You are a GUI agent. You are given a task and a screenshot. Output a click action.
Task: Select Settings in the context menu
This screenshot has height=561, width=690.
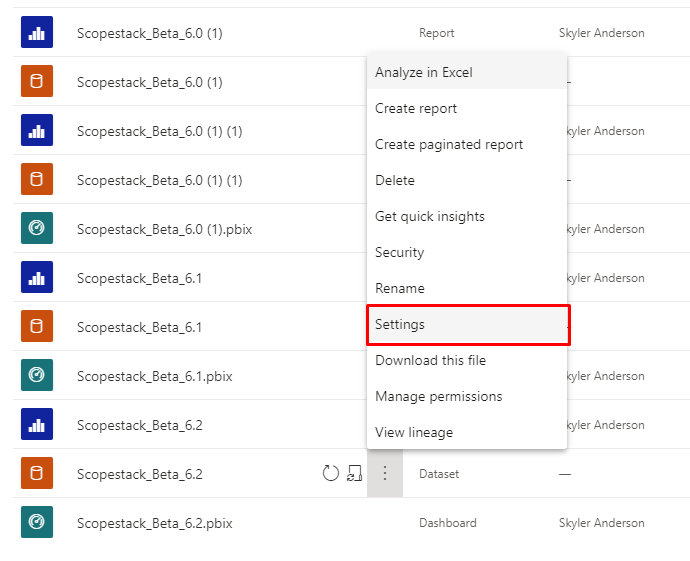[468, 325]
